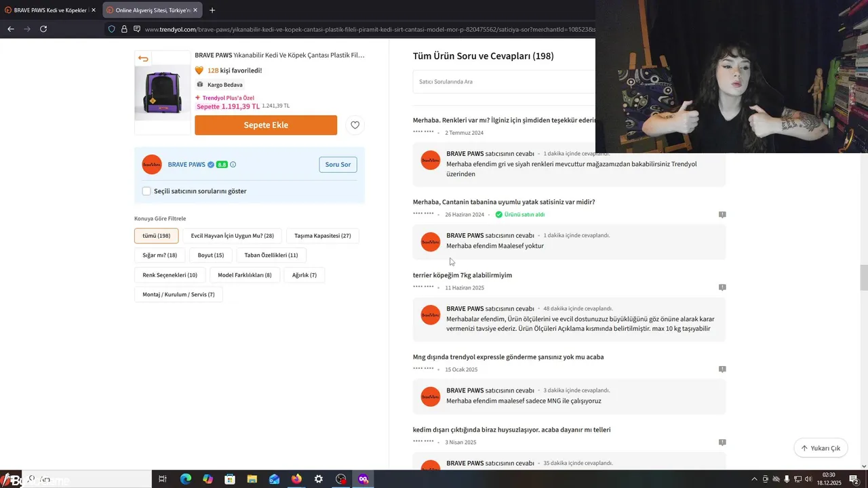Filter by Boyut (15)
This screenshot has height=488, width=868.
click(211, 256)
